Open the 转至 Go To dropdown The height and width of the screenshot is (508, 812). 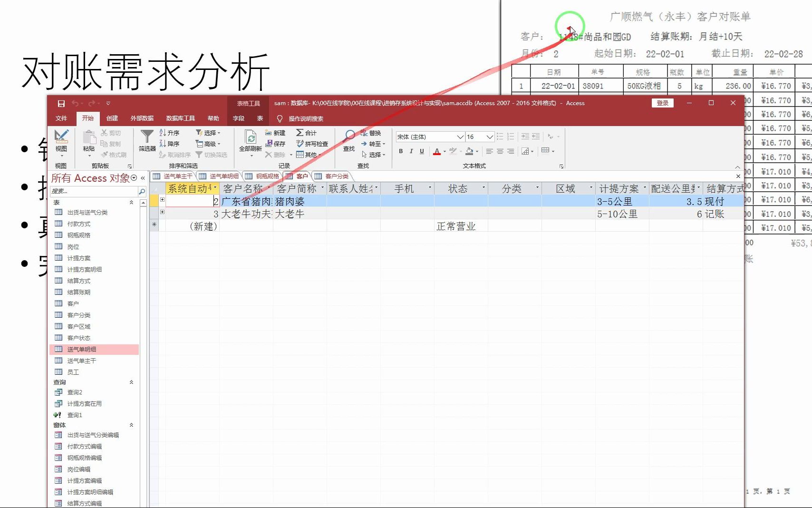373,144
